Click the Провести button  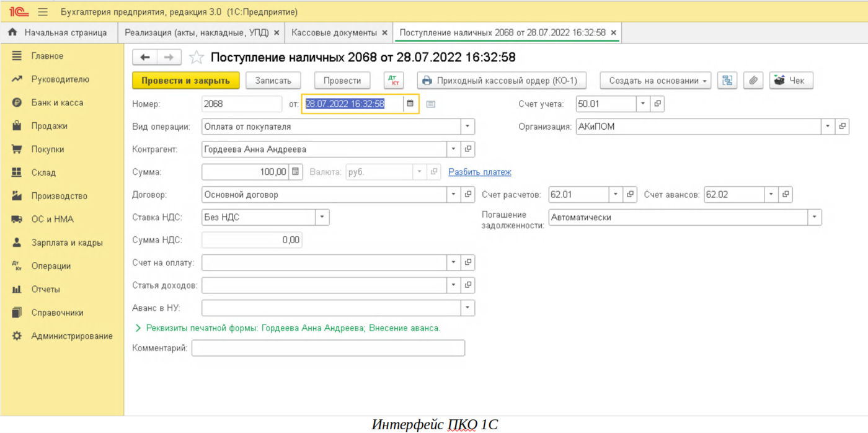pyautogui.click(x=342, y=81)
